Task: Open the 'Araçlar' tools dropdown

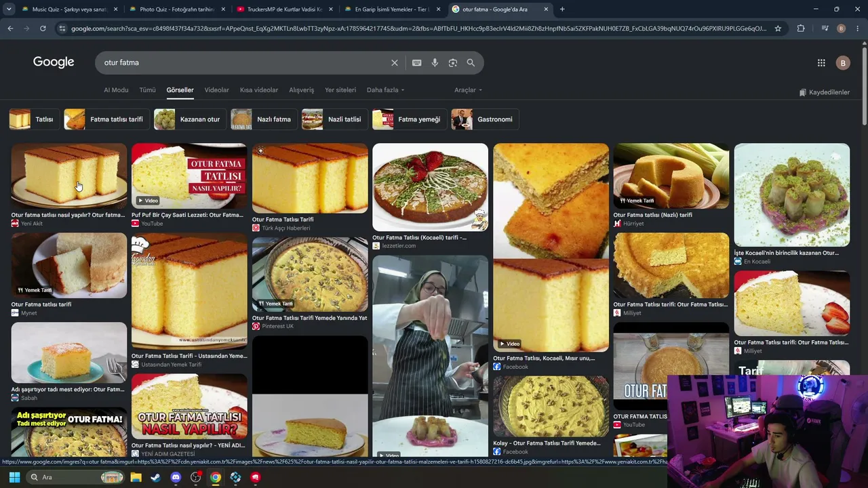Action: pyautogui.click(x=469, y=90)
